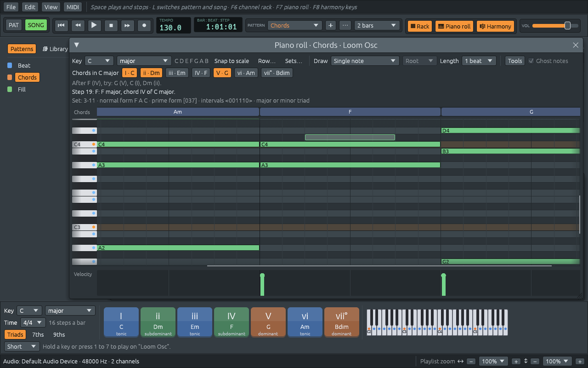Switch to PAT mode
Image resolution: width=588 pixels, height=368 pixels.
point(14,25)
